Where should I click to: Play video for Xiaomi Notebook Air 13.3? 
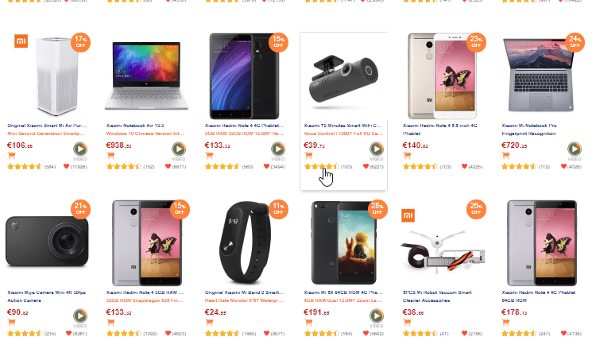pos(179,149)
